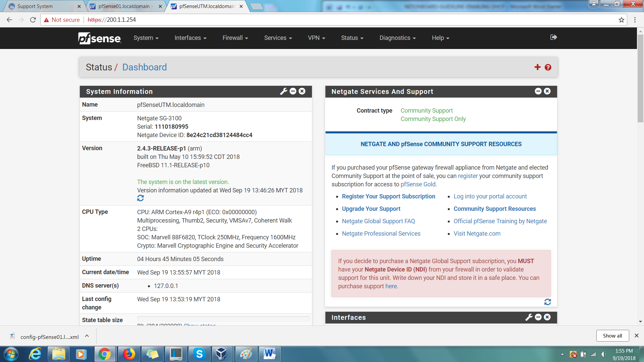644x362 pixels.
Task: Open Chrome from the taskbar
Action: coord(105,354)
